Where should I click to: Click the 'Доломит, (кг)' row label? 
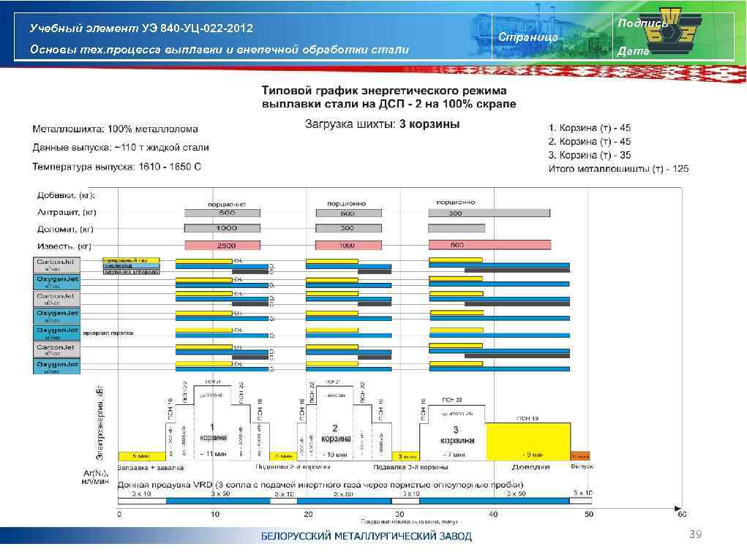[x=65, y=230]
